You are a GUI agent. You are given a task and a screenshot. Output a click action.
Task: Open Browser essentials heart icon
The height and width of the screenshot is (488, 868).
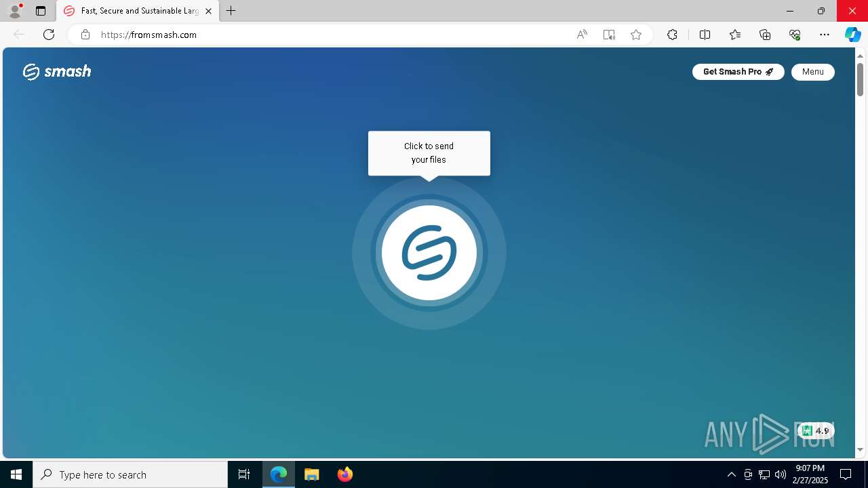coord(795,35)
